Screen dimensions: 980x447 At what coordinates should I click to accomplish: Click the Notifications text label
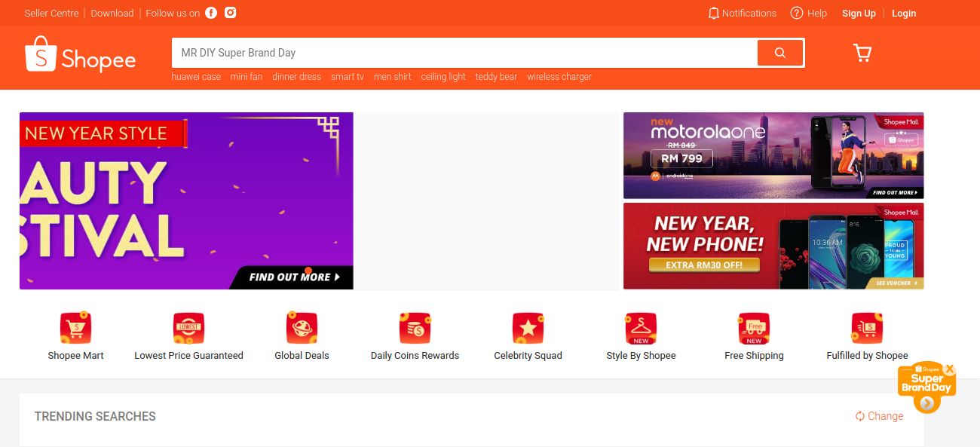(x=749, y=13)
